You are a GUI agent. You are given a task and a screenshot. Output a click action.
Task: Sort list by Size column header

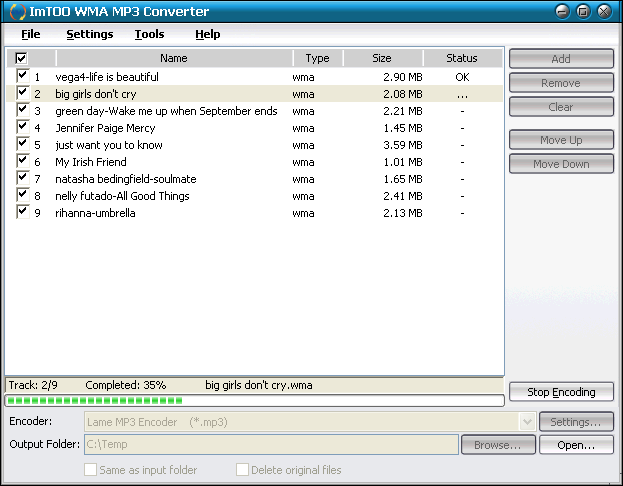tap(382, 58)
